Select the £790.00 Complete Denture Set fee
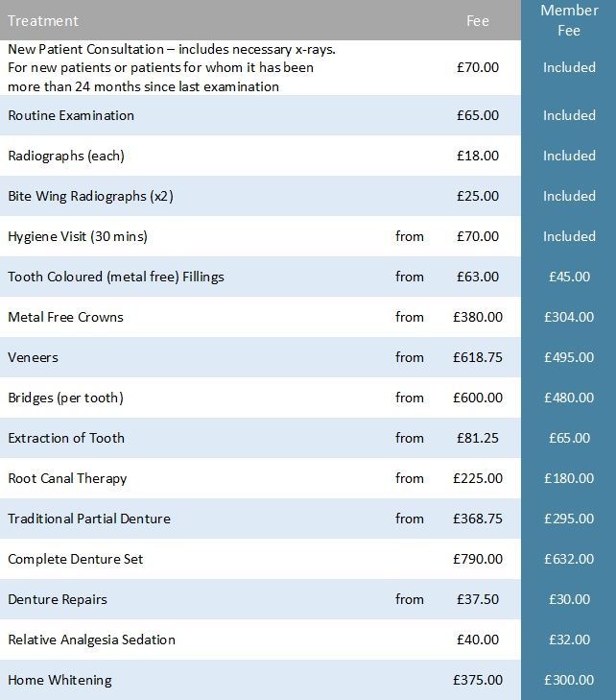 (x=477, y=559)
